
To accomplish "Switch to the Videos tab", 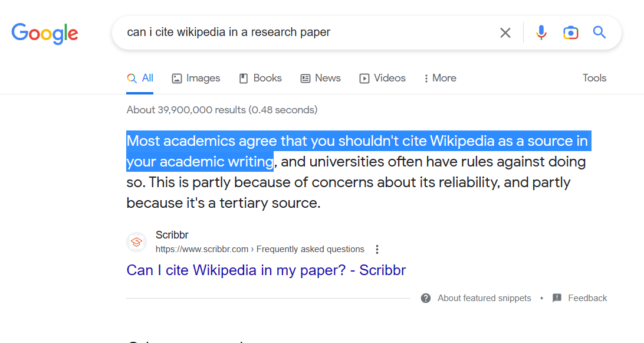I will click(382, 78).
